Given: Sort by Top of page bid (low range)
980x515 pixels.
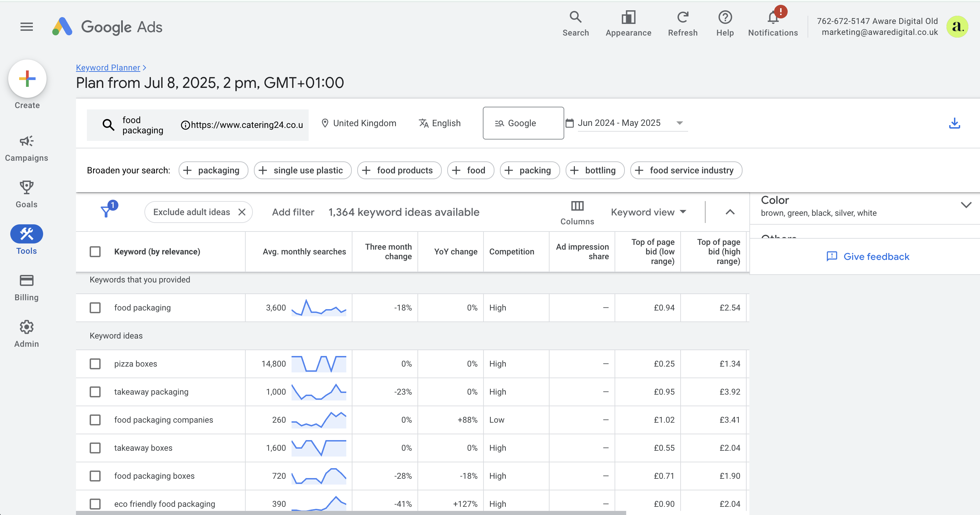Looking at the screenshot, I should pos(653,252).
